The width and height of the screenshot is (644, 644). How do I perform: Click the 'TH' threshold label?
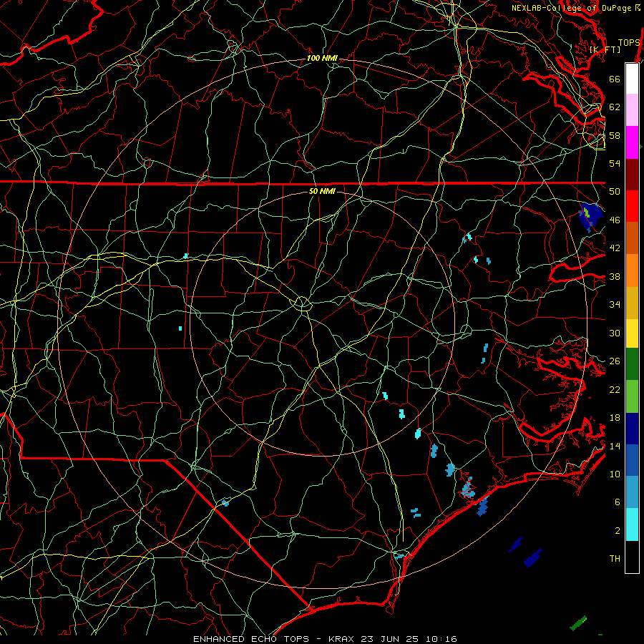(x=615, y=559)
